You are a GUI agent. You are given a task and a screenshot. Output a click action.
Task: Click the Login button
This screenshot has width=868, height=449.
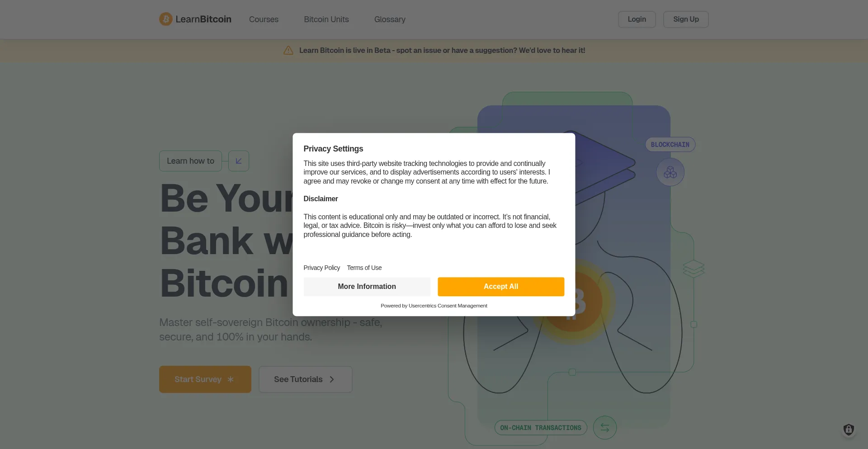[637, 19]
